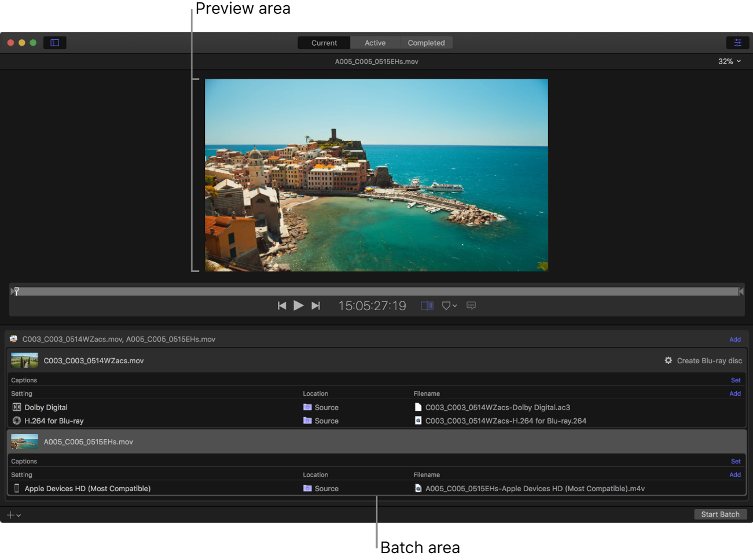
Task: Select the H.264 for Blu-ray setting icon
Action: coord(16,421)
